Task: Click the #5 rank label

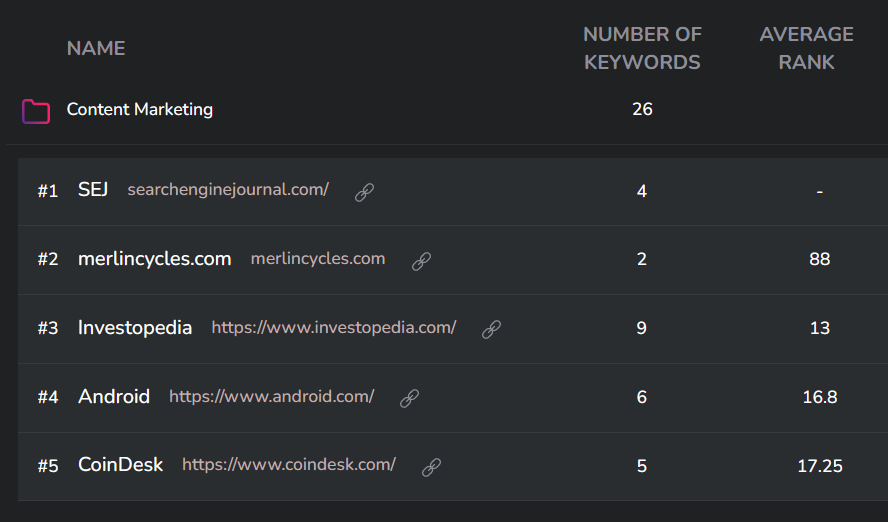Action: coord(48,467)
